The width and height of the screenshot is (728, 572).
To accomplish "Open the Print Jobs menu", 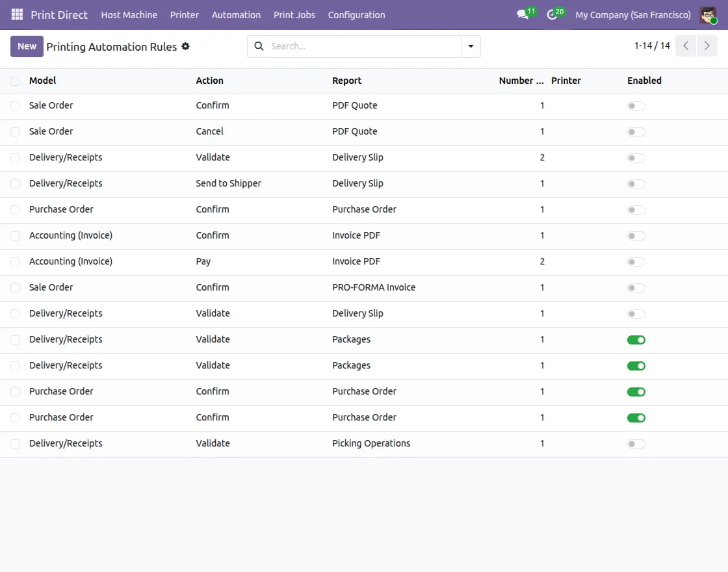I will click(x=294, y=14).
